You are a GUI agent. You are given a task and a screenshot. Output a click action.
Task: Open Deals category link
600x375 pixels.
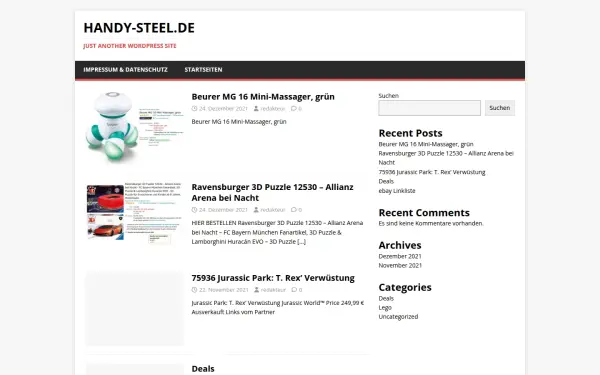(x=386, y=298)
